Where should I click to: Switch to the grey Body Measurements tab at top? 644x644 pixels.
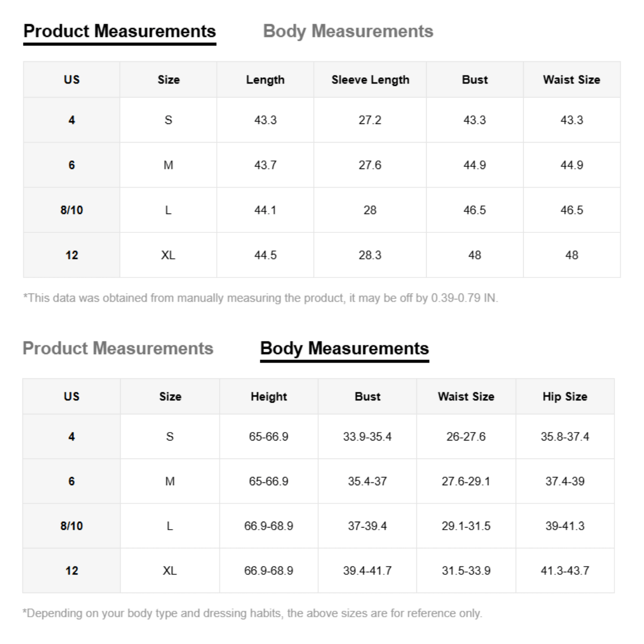348,31
